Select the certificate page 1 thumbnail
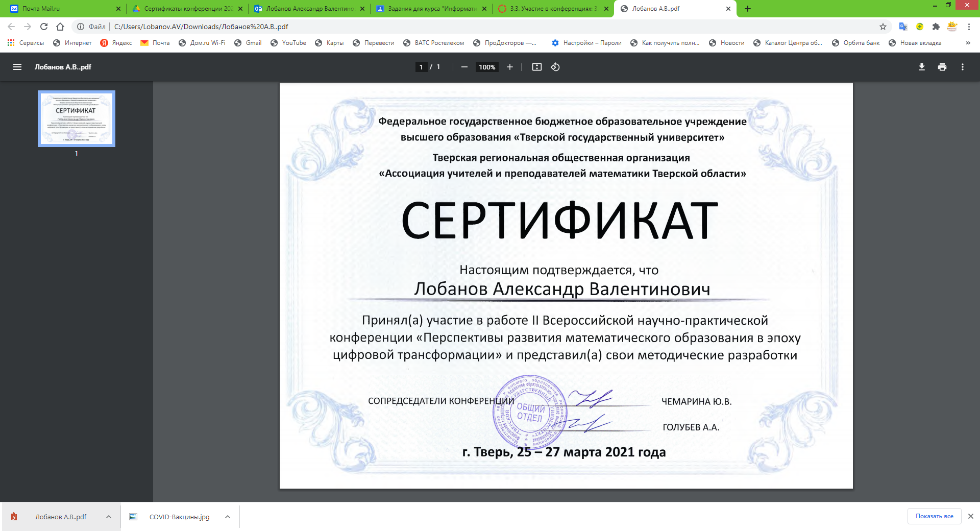The image size is (980, 531). 77,119
